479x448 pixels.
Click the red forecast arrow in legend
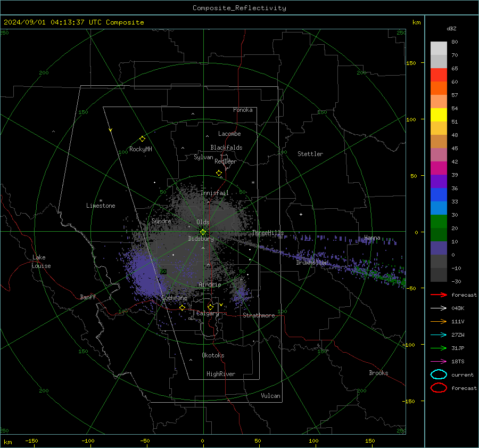point(439,295)
